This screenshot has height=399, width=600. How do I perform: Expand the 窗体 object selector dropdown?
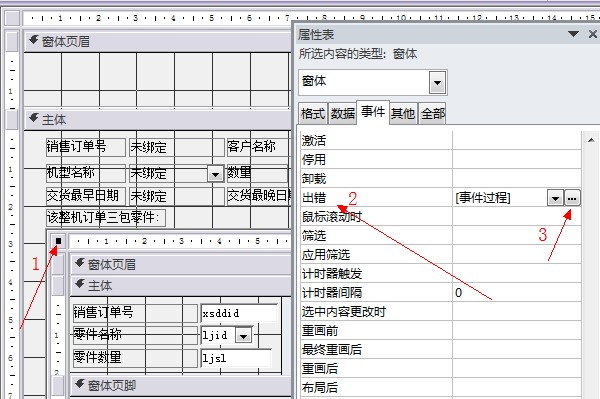[437, 82]
